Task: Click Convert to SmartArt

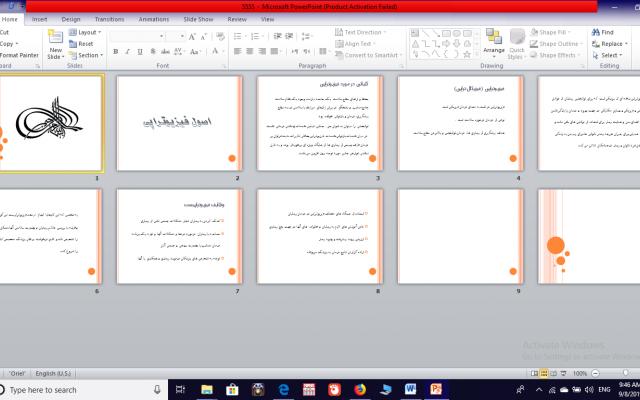Action: tap(369, 55)
